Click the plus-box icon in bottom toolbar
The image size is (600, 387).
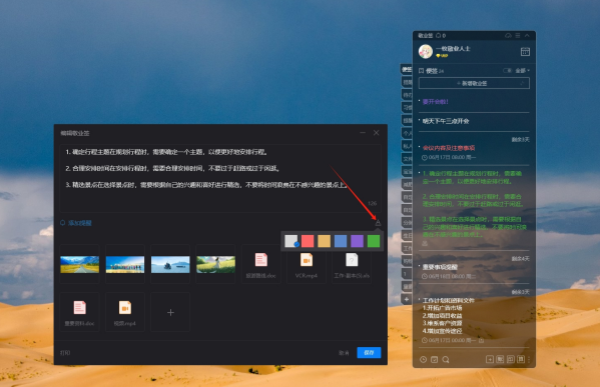tap(489, 359)
